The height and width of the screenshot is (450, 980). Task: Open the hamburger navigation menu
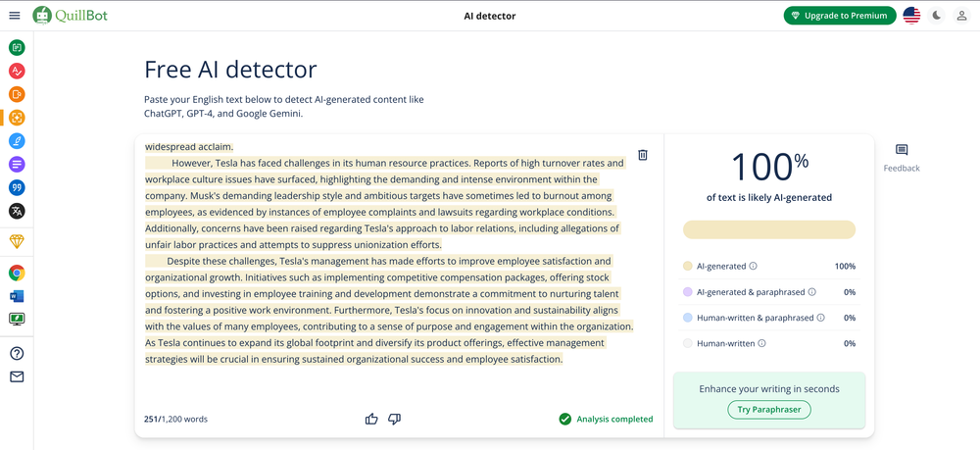pyautogui.click(x=15, y=16)
